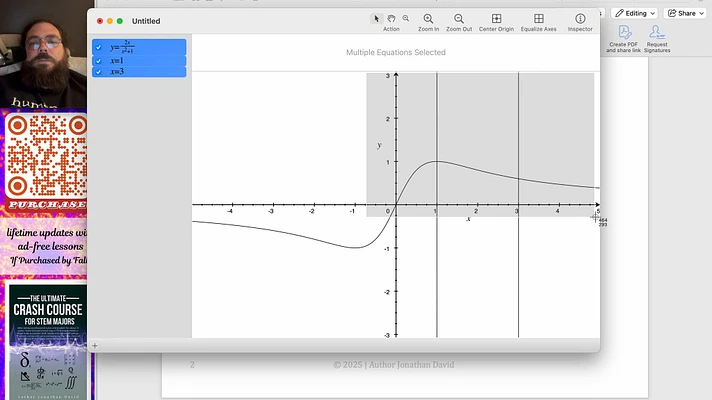Toggle checkbox for x=1 equation
The height and width of the screenshot is (400, 712).
[x=99, y=61]
